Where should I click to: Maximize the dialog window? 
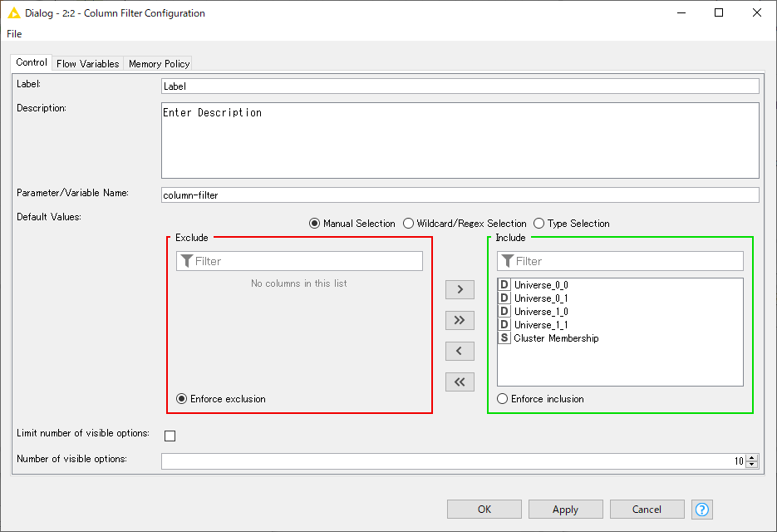(x=719, y=12)
